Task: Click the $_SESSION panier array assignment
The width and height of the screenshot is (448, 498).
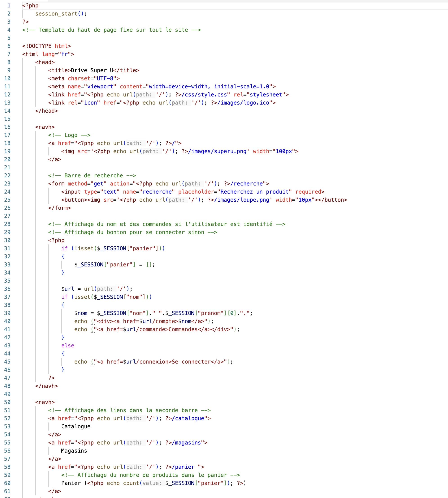Action: [x=114, y=264]
